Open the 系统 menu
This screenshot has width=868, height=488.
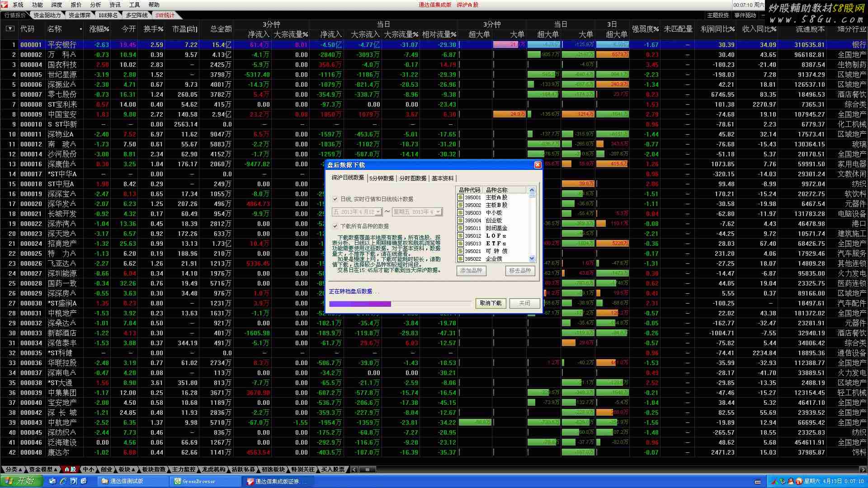point(18,5)
